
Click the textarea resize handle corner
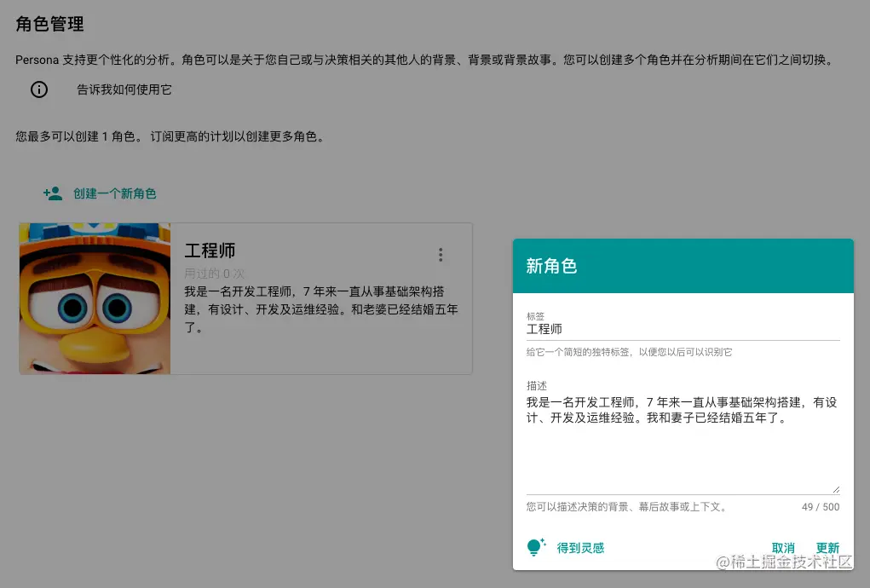pos(838,487)
